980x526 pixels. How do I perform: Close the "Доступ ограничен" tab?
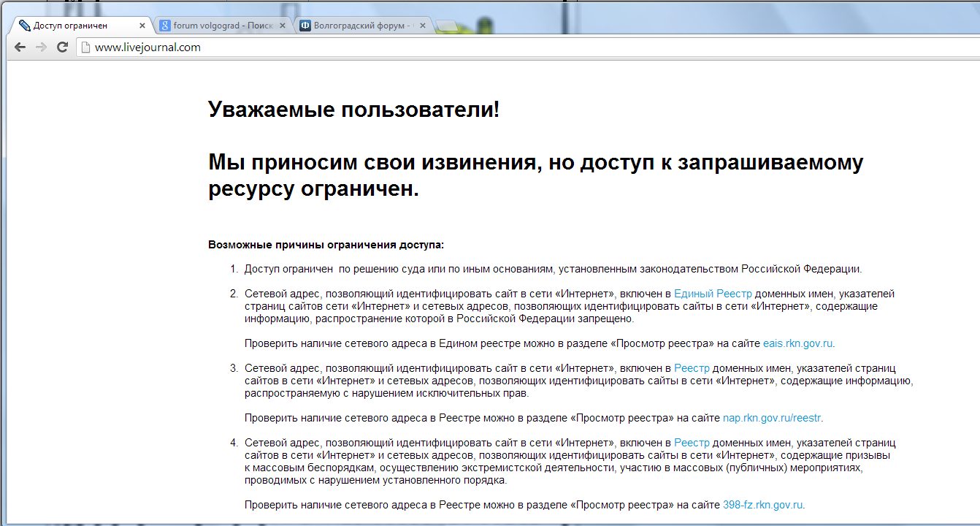pos(142,26)
